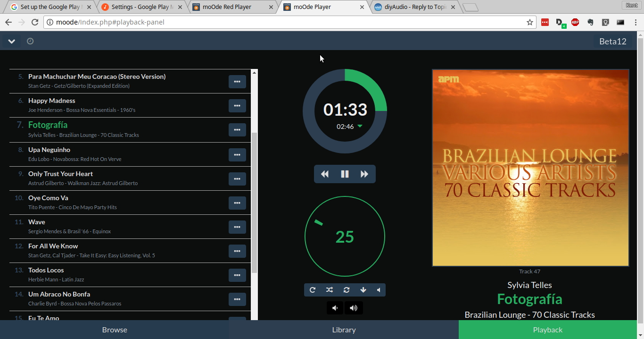Play Oye Como Va playlist entry

(48, 198)
